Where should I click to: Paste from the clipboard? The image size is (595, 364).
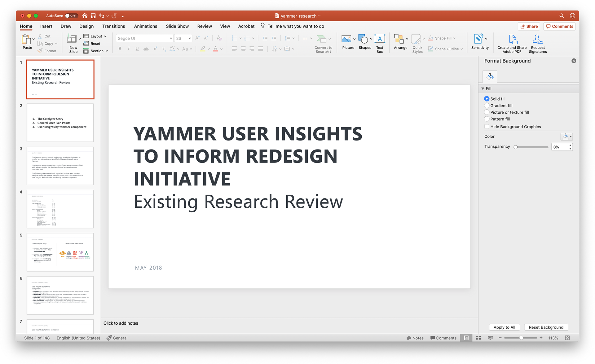tap(27, 42)
